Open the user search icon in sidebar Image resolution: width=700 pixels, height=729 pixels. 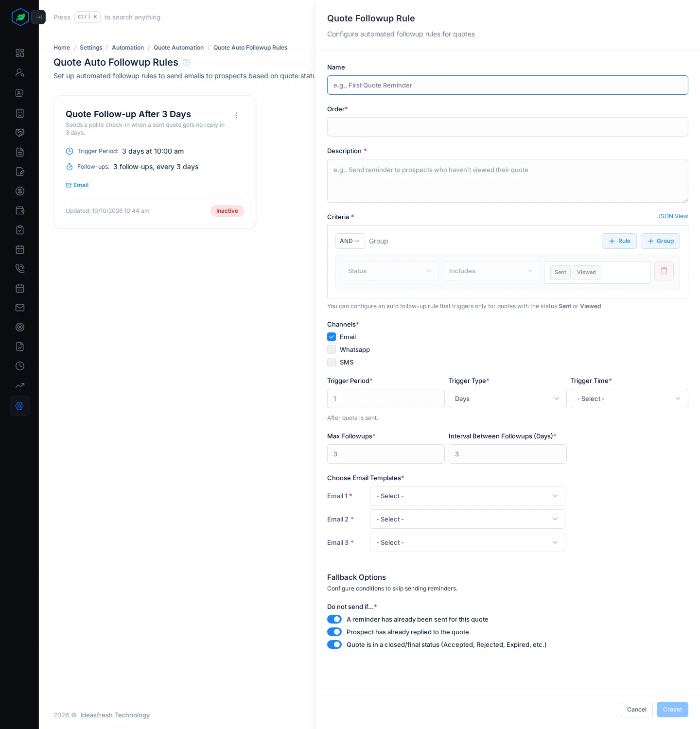click(x=20, y=72)
